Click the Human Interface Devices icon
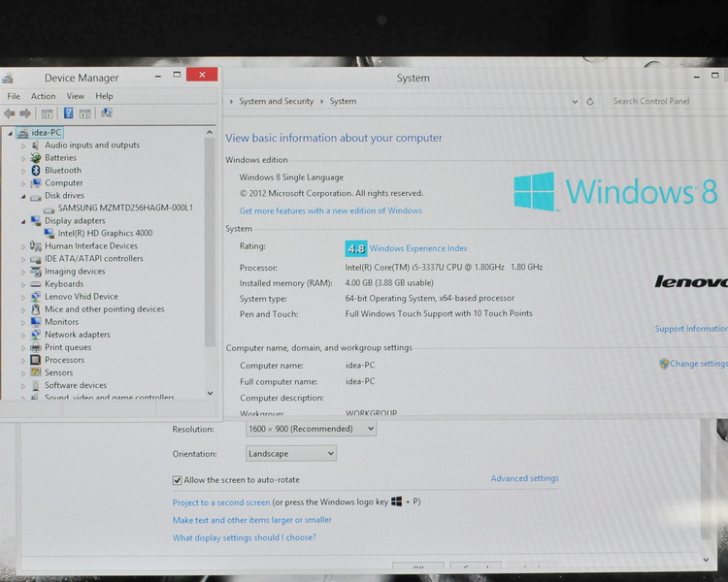Screen dimensions: 728x582 [36, 245]
